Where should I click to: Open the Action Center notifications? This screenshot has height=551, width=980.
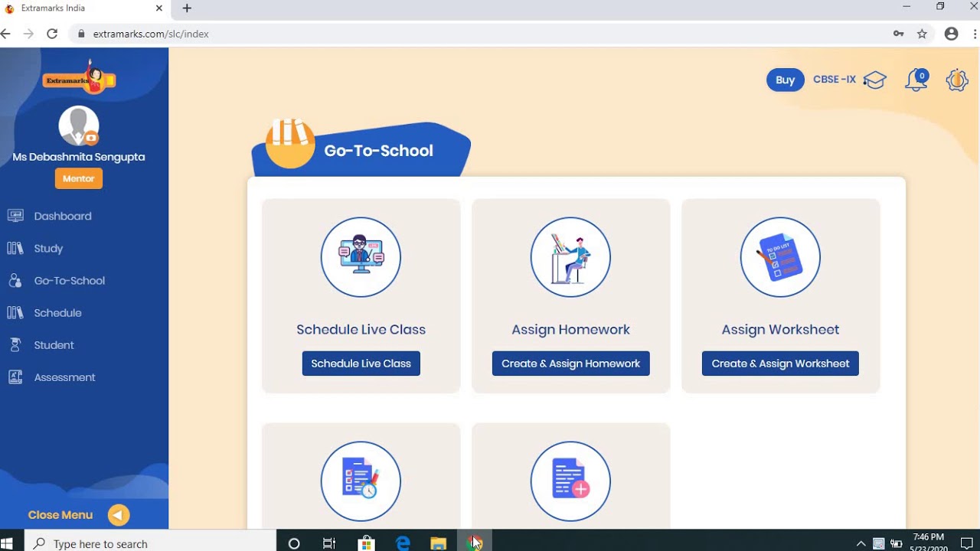click(x=967, y=543)
